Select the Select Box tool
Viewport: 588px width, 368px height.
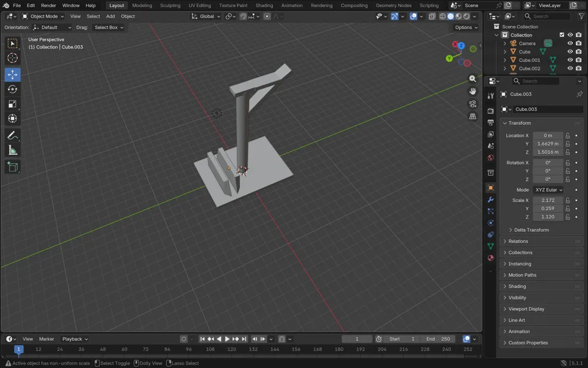(x=12, y=44)
